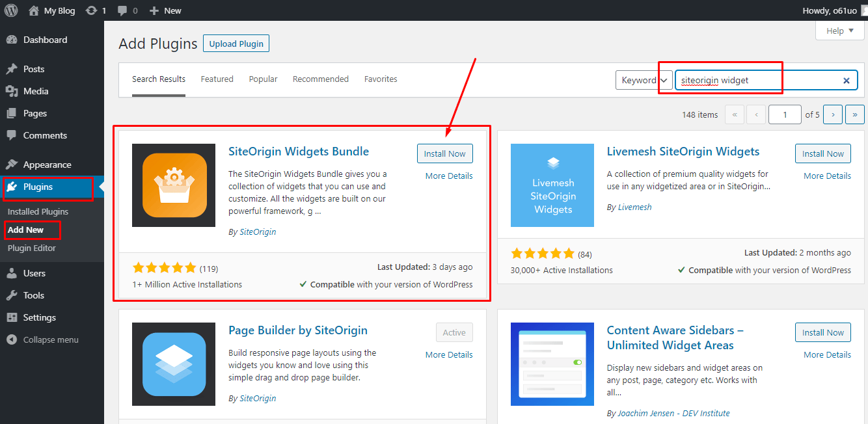Open Joachim Jensen author link
Image resolution: width=868 pixels, height=424 pixels.
(673, 413)
